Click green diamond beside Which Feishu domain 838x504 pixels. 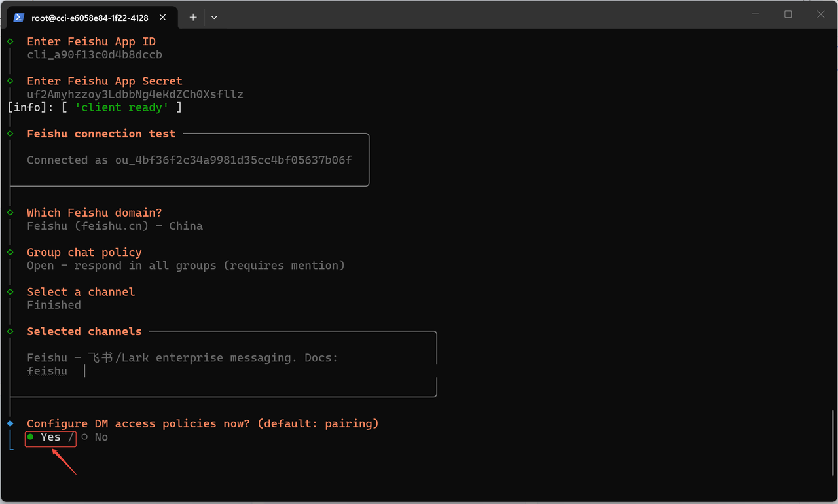(x=10, y=213)
